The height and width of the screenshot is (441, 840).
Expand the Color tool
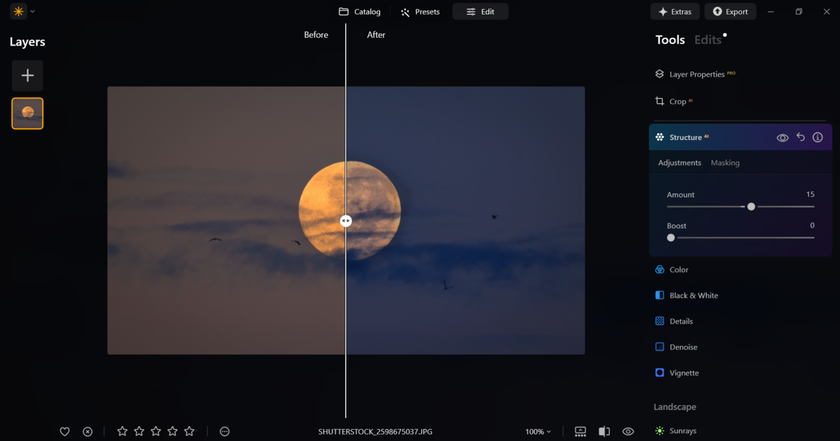(x=672, y=270)
